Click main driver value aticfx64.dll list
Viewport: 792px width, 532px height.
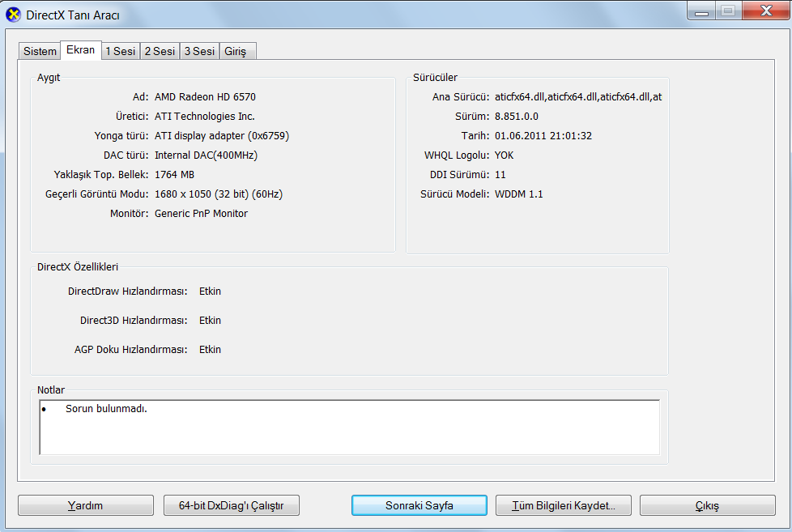coord(578,96)
